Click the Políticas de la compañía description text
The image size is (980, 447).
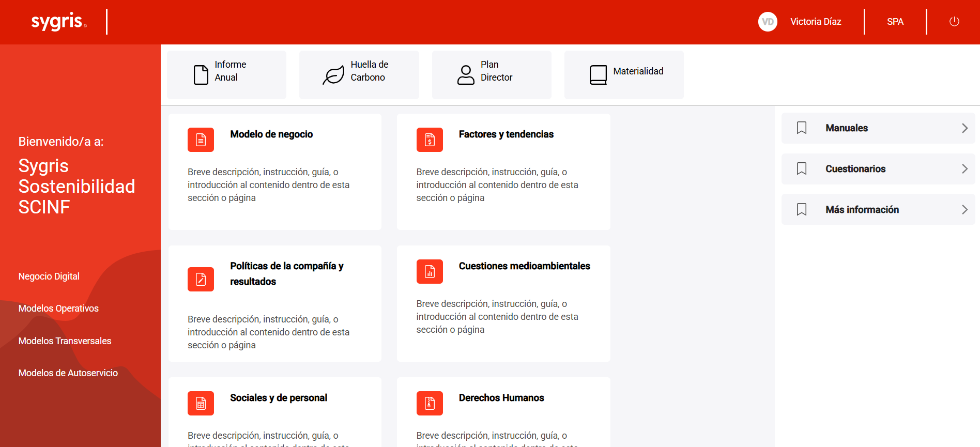pyautogui.click(x=269, y=332)
